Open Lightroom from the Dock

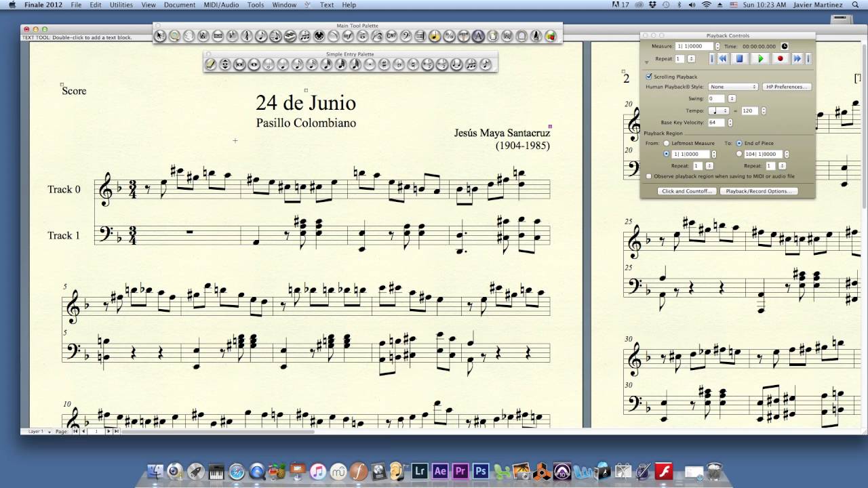420,470
